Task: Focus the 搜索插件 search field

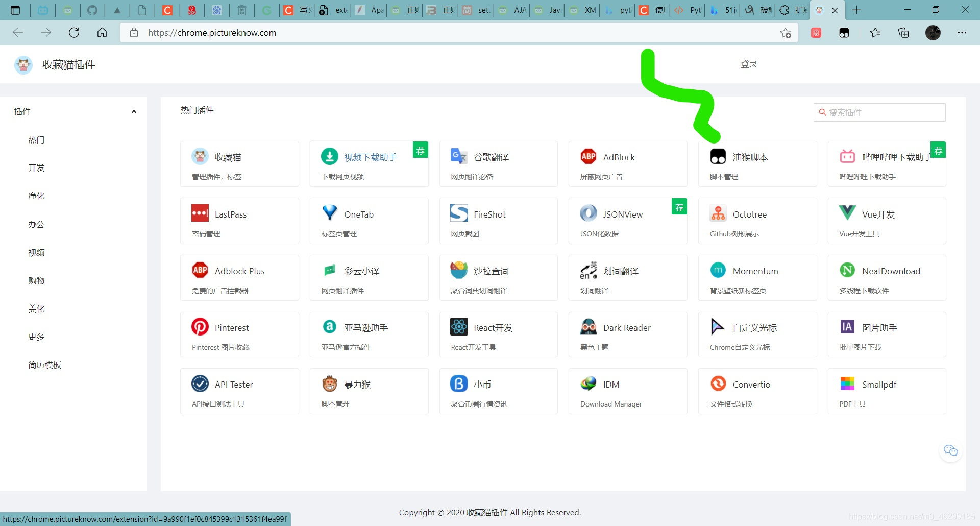Action: (x=879, y=112)
